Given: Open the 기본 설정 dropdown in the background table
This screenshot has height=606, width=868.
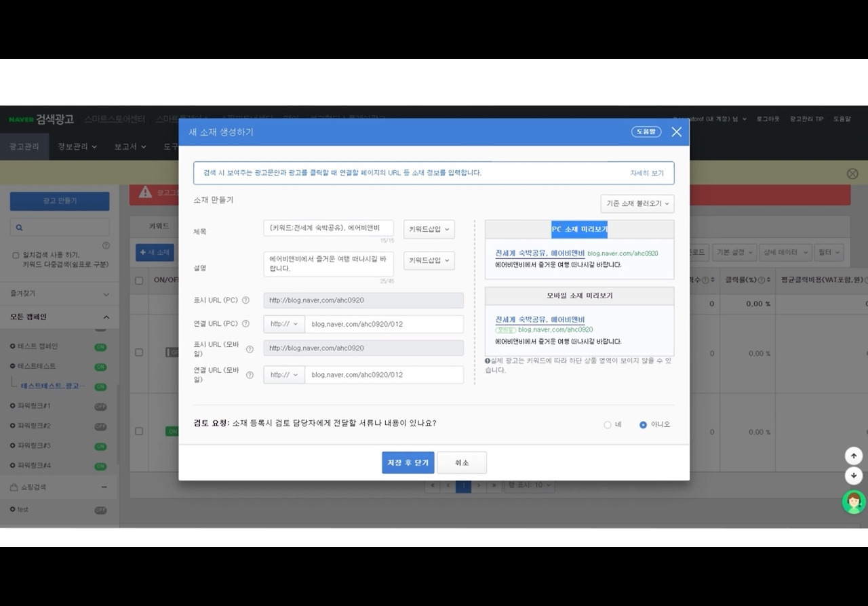Looking at the screenshot, I should tap(734, 252).
